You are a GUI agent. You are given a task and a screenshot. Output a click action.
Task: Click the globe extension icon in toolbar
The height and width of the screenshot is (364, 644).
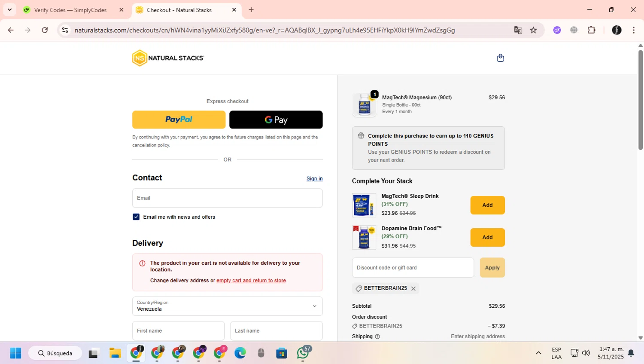coord(574,30)
